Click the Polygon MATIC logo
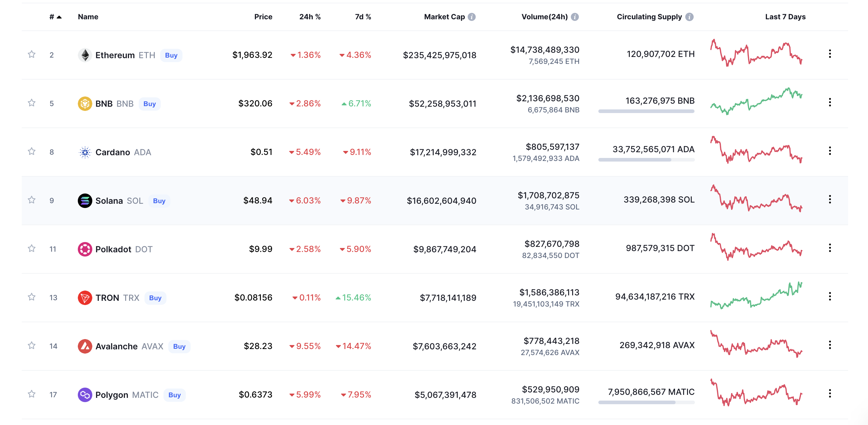Image resolution: width=868 pixels, height=425 pixels. click(85, 394)
